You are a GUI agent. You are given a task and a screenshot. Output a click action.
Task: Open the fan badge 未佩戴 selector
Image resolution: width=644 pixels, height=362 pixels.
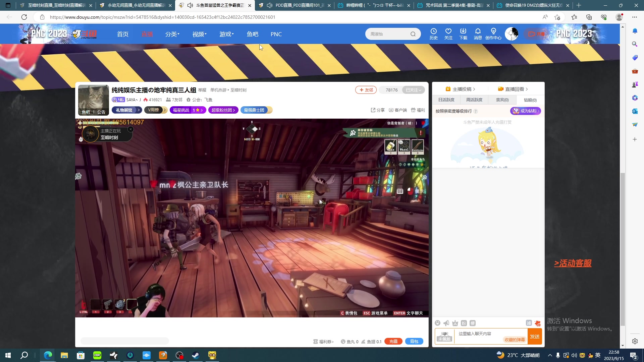(x=444, y=337)
